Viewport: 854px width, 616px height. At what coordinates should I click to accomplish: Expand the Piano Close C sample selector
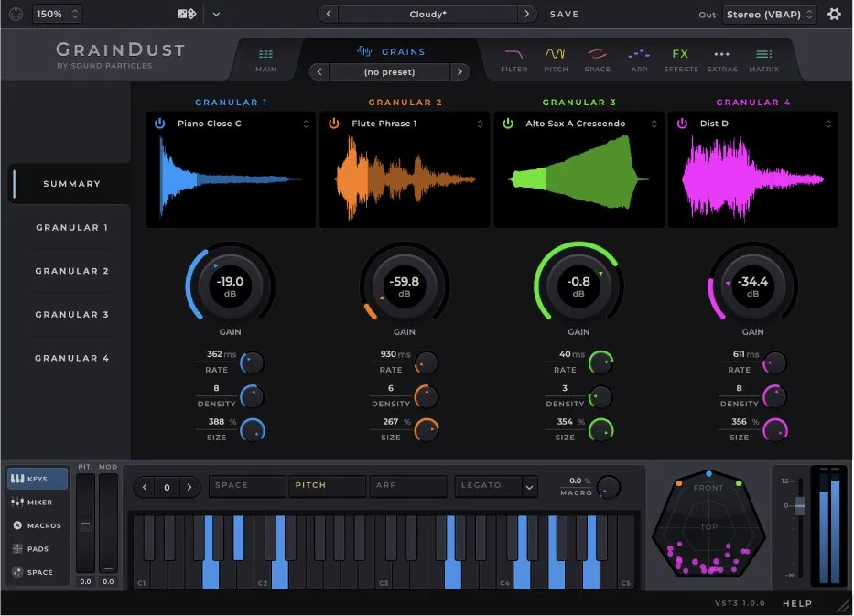[306, 124]
